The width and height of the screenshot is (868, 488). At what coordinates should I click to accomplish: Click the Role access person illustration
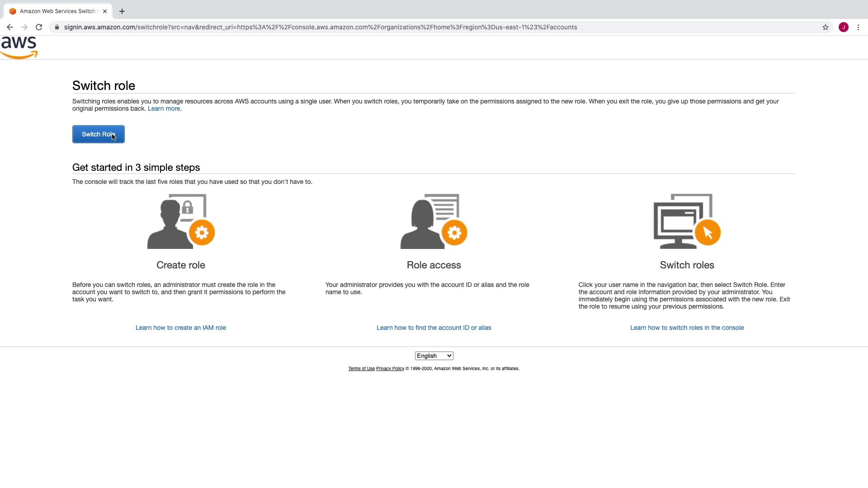tap(434, 221)
